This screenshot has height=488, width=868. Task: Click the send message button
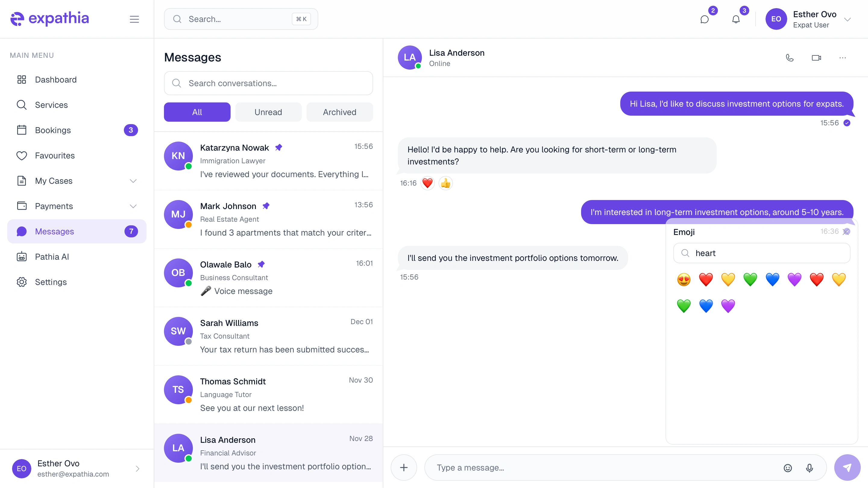pyautogui.click(x=847, y=468)
